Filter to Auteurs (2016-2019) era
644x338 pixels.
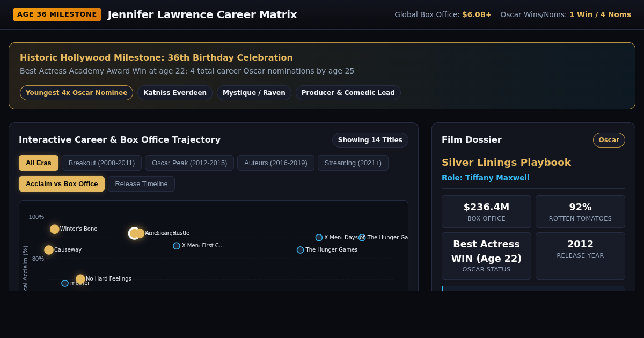[x=276, y=163]
